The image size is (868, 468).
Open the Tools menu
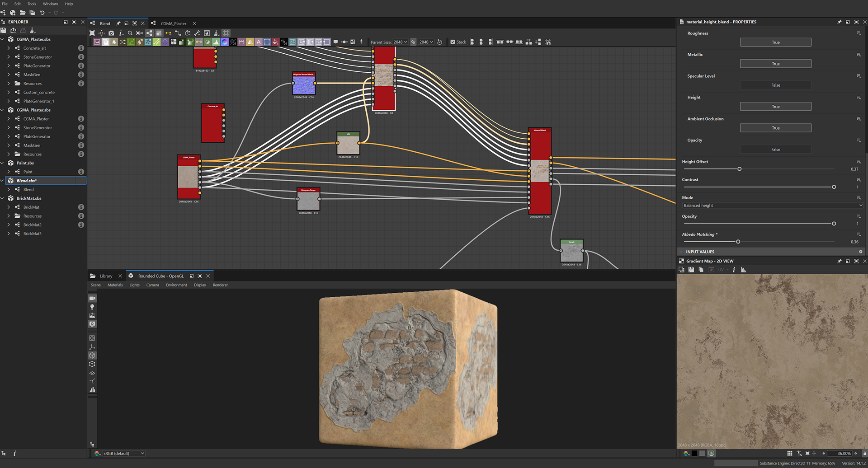[32, 4]
